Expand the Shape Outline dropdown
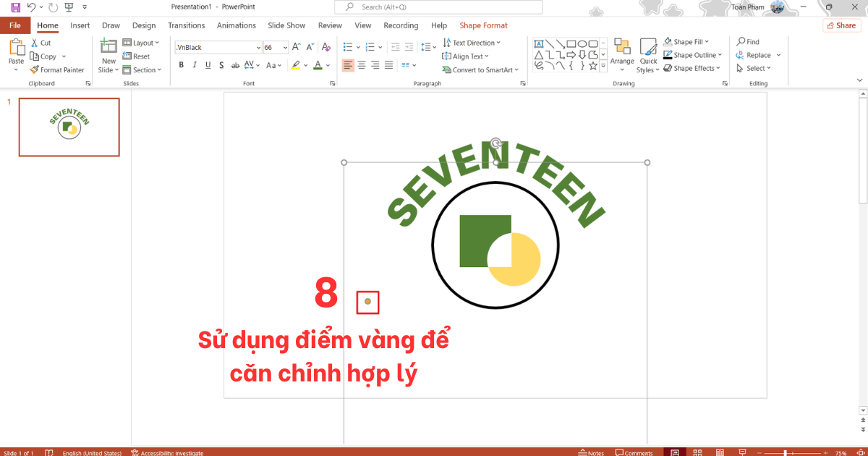The image size is (868, 456). [693, 55]
